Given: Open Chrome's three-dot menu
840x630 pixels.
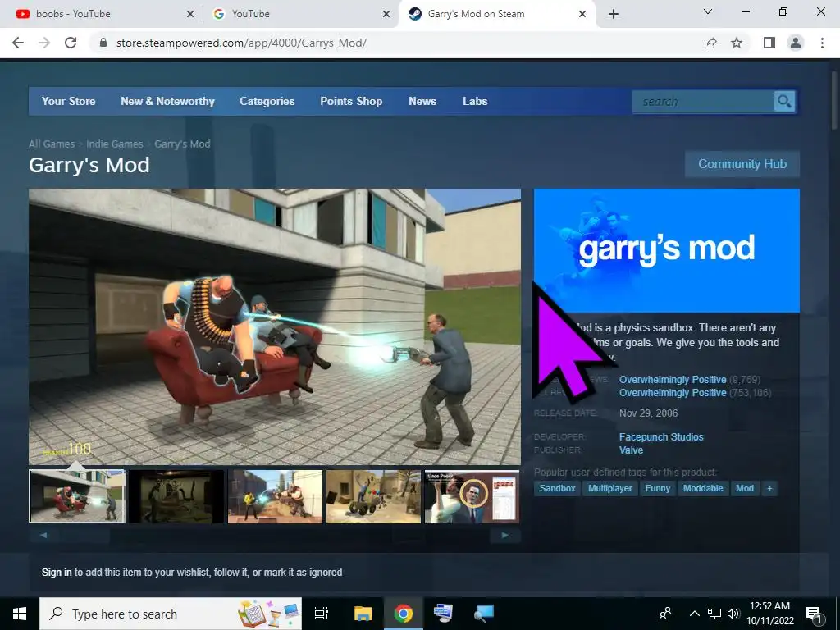Looking at the screenshot, I should tap(822, 43).
